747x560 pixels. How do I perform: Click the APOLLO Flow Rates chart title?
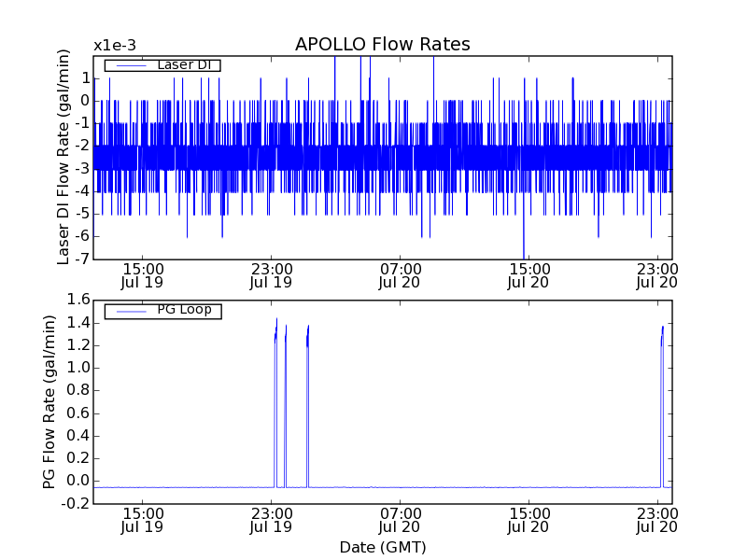pyautogui.click(x=383, y=44)
